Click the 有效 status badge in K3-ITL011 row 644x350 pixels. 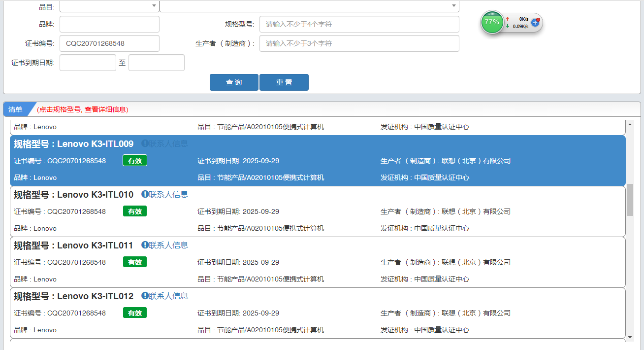(x=135, y=262)
